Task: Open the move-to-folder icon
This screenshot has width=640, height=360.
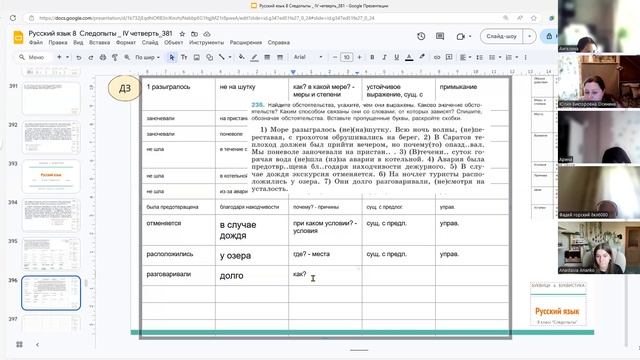Action: click(195, 34)
